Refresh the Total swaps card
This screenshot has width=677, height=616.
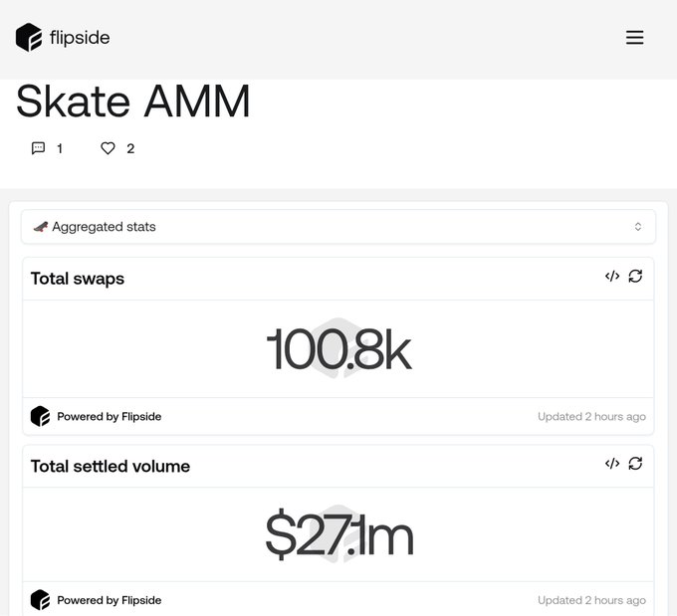(x=635, y=276)
